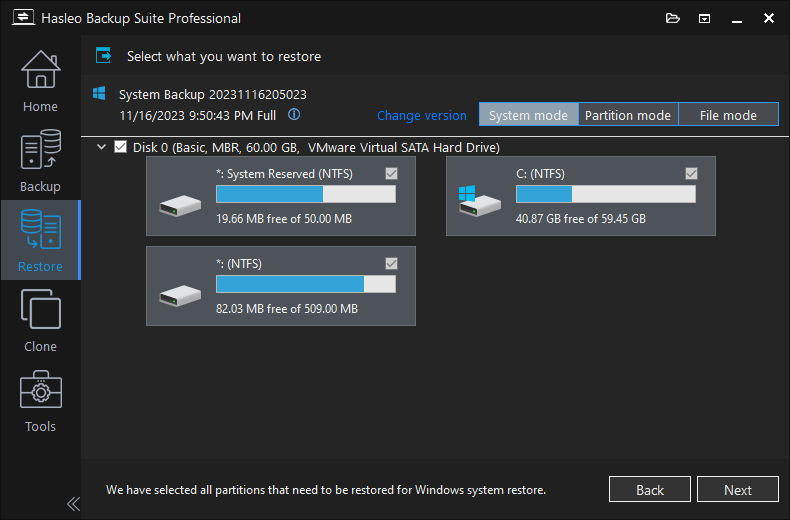790x520 pixels.
Task: Open the Clone section in sidebar
Action: point(40,320)
